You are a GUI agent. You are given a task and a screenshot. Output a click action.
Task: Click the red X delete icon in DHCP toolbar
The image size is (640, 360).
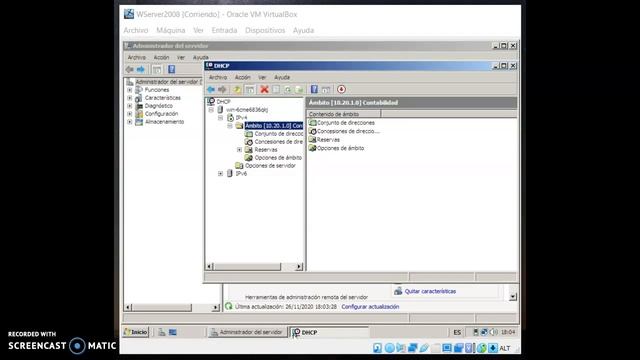(x=264, y=89)
